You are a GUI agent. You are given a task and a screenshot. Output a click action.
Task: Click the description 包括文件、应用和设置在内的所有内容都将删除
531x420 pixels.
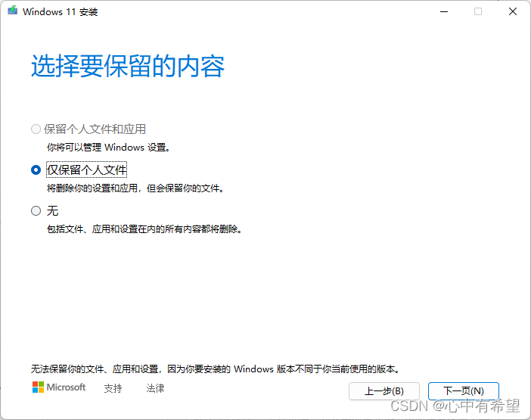click(x=144, y=229)
